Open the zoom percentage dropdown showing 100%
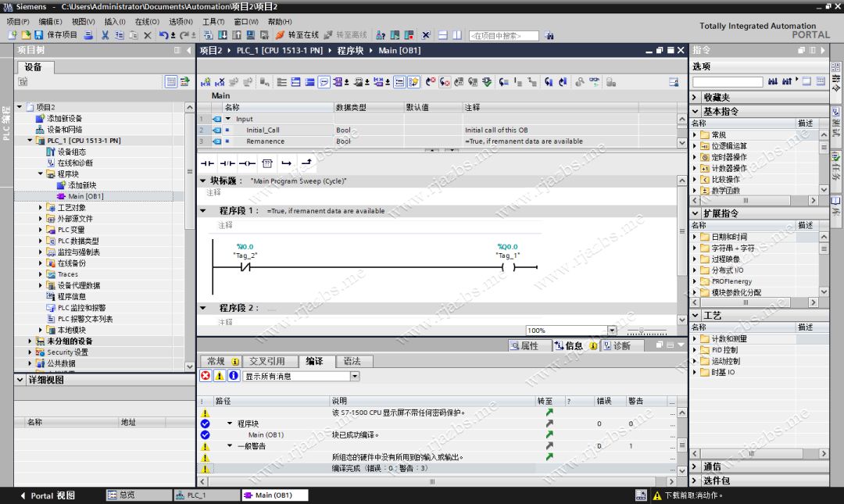Viewport: 844px width, 504px height. click(x=612, y=330)
